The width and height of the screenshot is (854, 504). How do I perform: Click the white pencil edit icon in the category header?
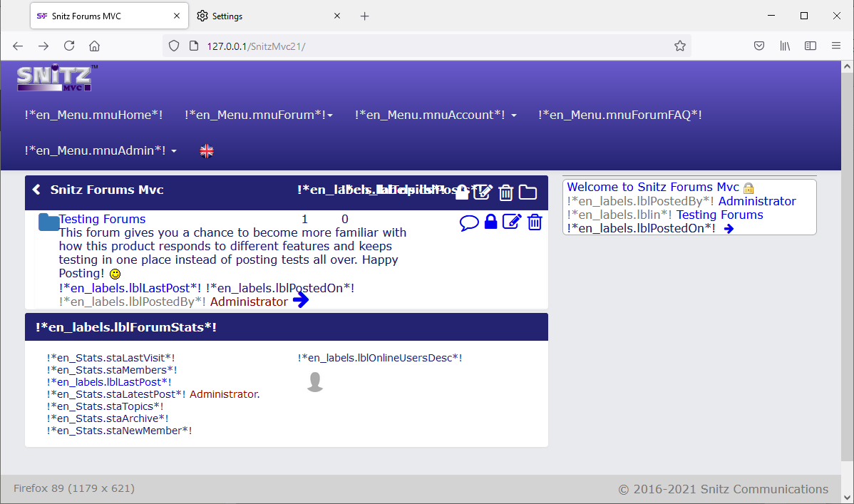click(x=483, y=191)
